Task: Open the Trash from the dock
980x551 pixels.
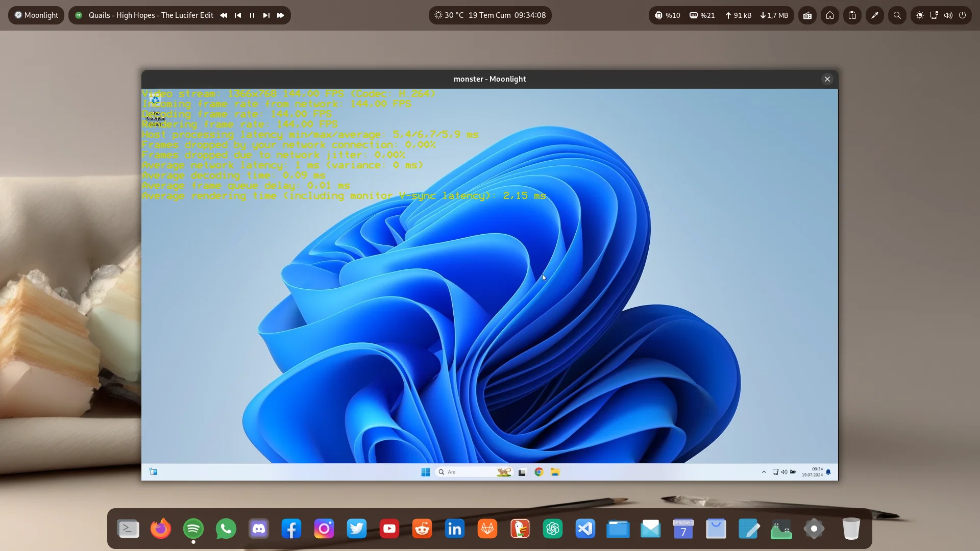Action: (851, 529)
